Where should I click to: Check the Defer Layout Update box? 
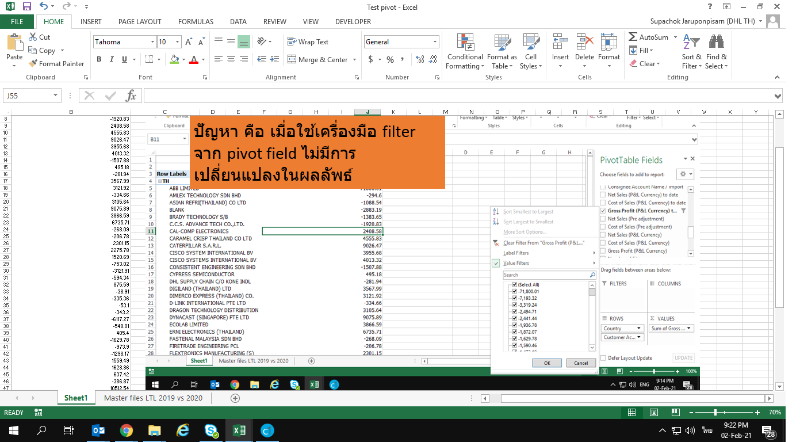click(604, 357)
